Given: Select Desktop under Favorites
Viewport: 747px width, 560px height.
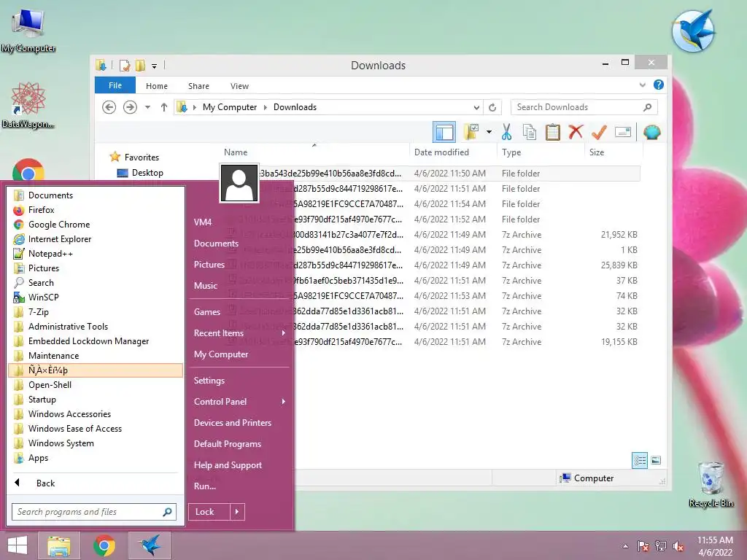Looking at the screenshot, I should 147,173.
